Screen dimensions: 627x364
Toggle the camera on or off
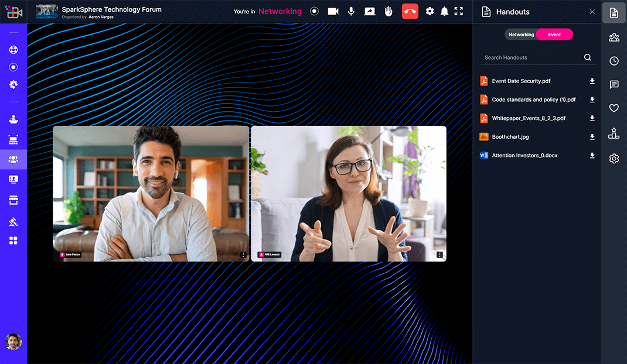click(x=333, y=11)
